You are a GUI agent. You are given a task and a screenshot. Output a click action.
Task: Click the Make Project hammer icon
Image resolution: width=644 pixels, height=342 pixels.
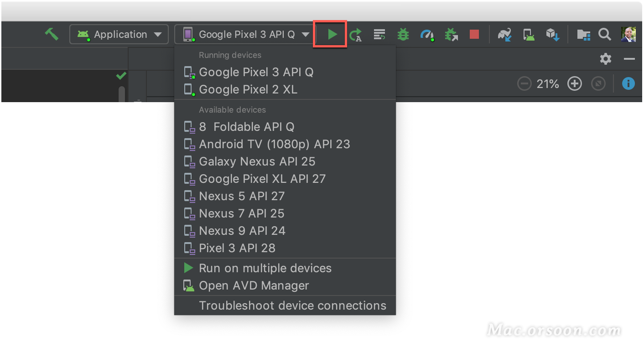[x=52, y=34]
